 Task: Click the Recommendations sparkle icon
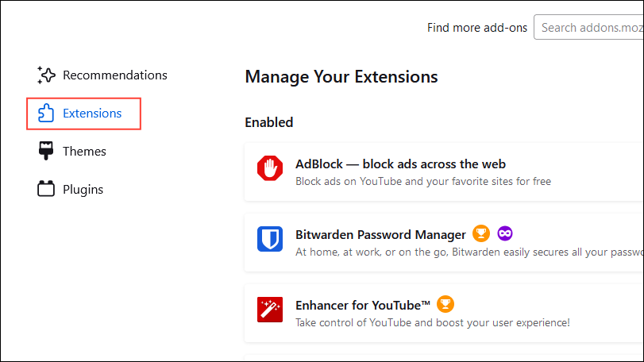46,75
